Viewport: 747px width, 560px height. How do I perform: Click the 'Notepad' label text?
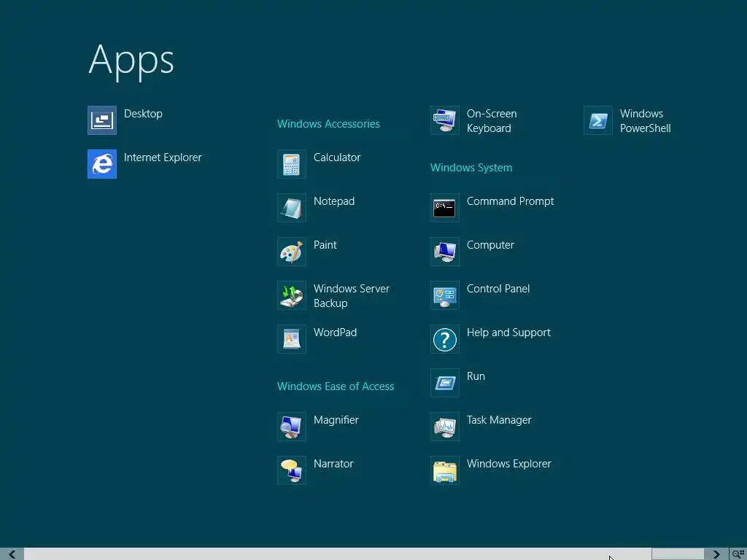pos(334,201)
